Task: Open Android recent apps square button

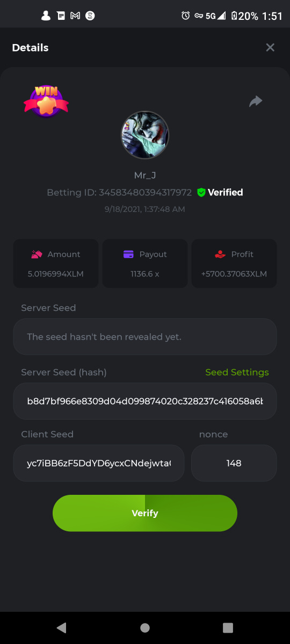Action: (x=228, y=627)
